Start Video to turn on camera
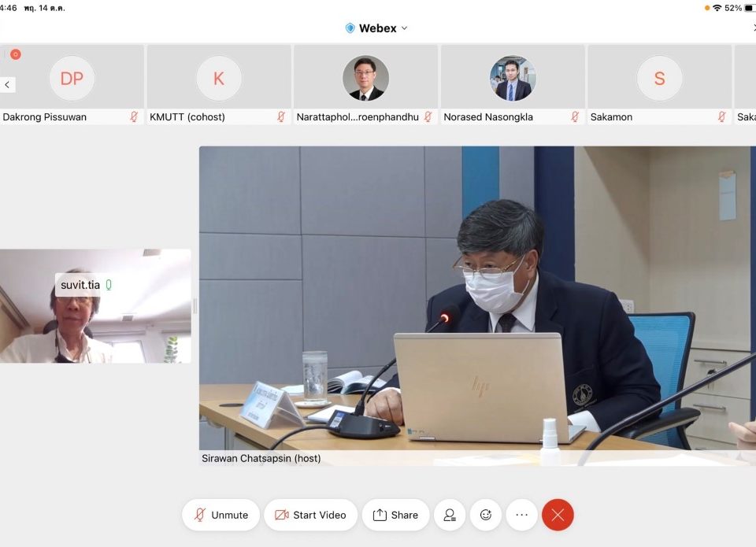The width and height of the screenshot is (756, 547). pyautogui.click(x=310, y=515)
